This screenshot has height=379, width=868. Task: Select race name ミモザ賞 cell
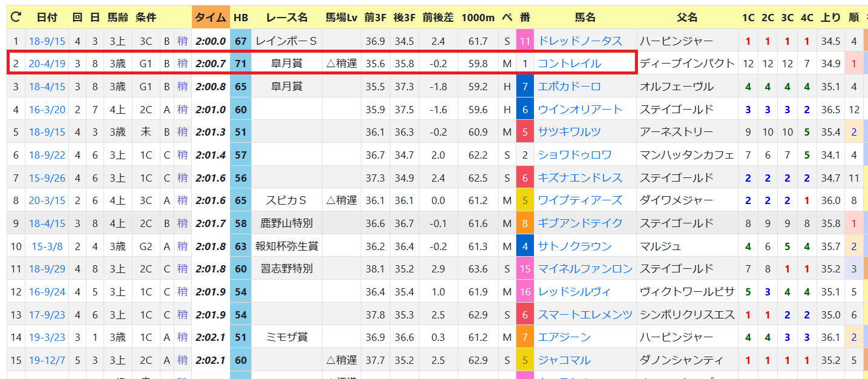287,337
